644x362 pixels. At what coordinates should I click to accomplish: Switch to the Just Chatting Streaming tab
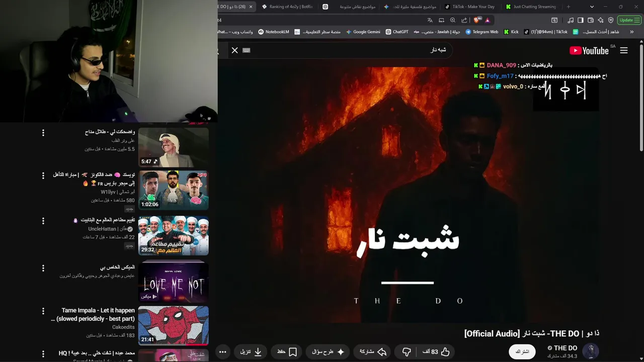[x=531, y=7]
